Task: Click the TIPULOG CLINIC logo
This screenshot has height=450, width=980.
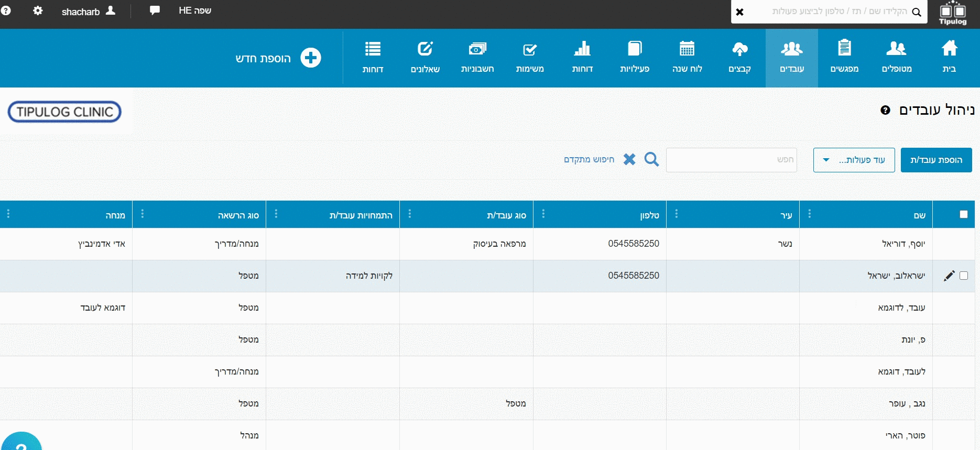Action: pyautogui.click(x=64, y=112)
